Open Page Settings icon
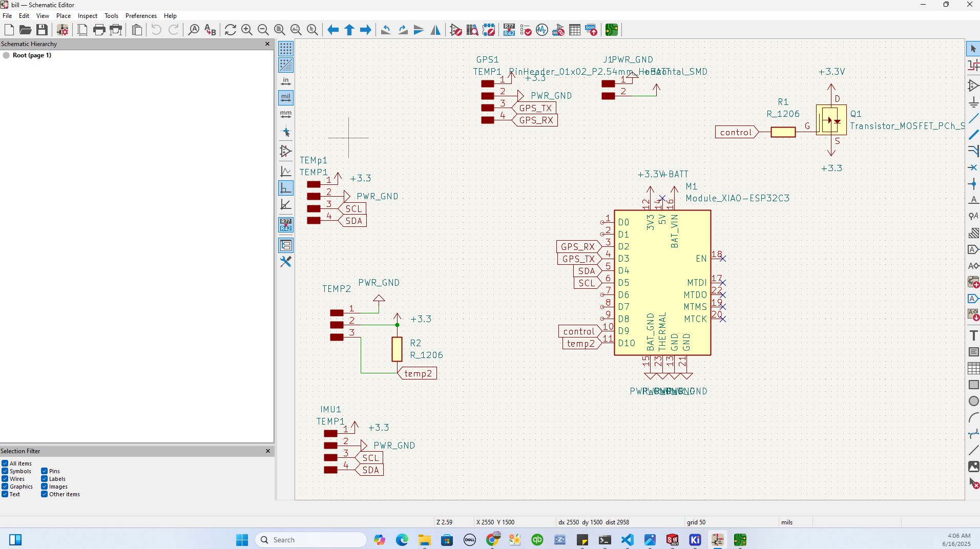This screenshot has width=980, height=549. (x=82, y=30)
